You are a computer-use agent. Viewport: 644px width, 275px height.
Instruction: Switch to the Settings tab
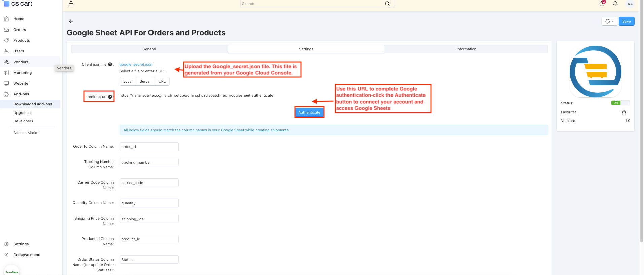tap(306, 49)
